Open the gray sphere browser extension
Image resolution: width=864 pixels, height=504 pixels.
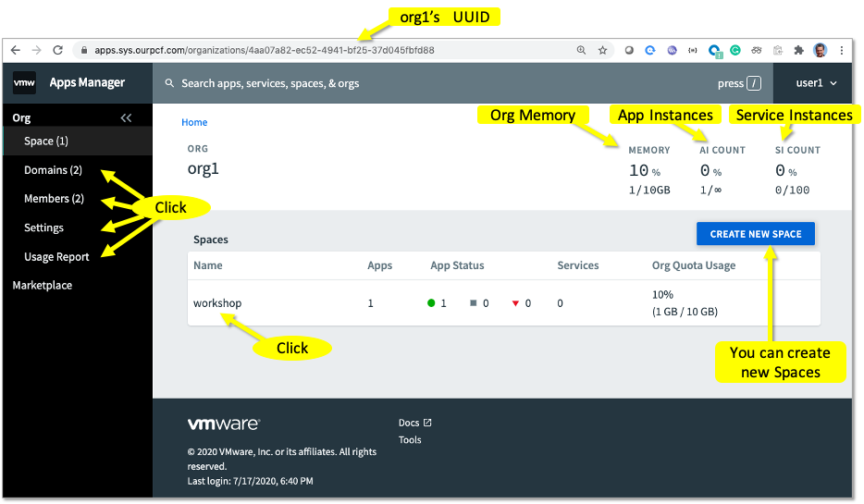pyautogui.click(x=629, y=50)
